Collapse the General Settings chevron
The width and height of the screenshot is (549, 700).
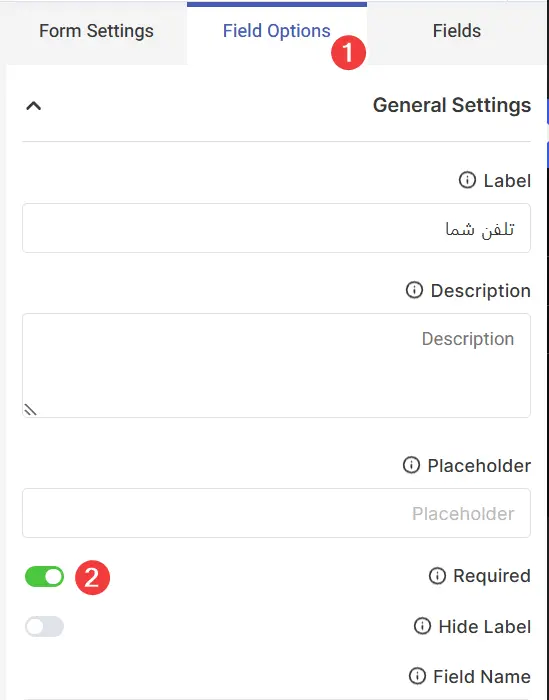click(33, 106)
